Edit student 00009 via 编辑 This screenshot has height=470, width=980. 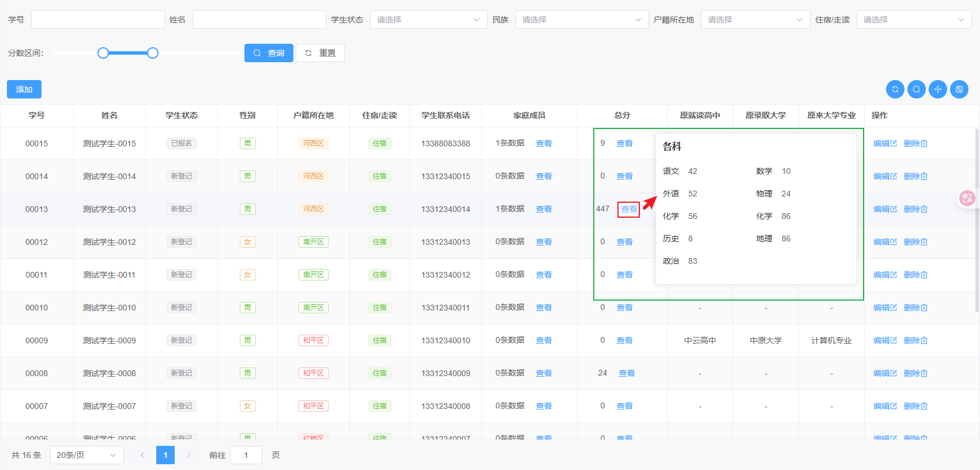[885, 340]
